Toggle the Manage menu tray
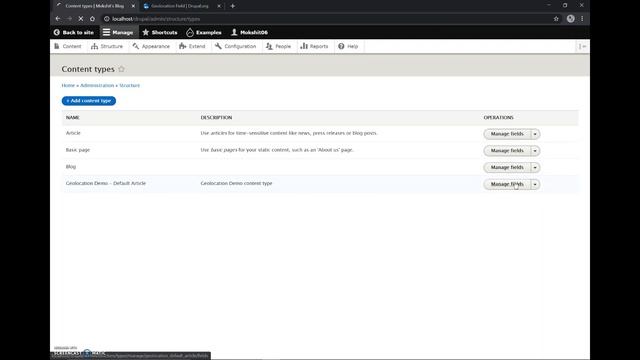This screenshot has height=360, width=640. 118,32
